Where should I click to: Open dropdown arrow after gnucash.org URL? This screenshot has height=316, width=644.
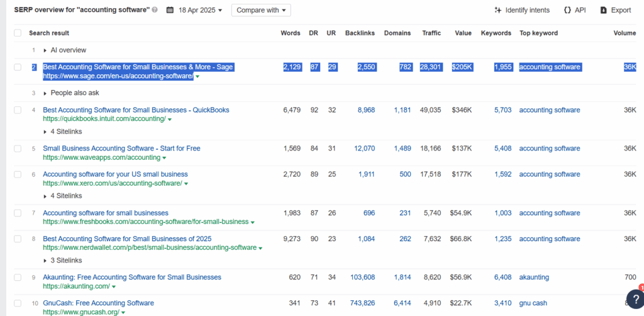(123, 313)
